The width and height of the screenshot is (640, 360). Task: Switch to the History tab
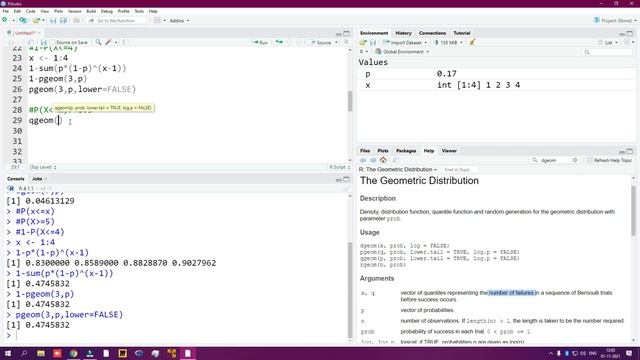(x=403, y=33)
